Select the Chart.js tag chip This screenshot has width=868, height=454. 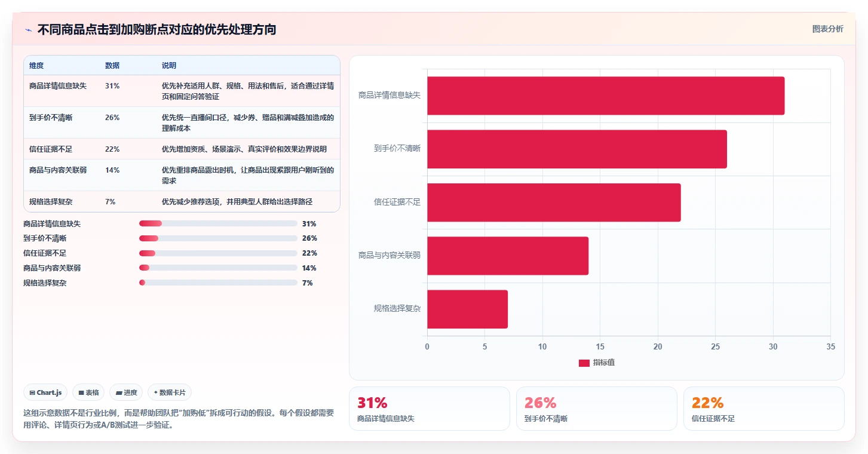pyautogui.click(x=45, y=392)
